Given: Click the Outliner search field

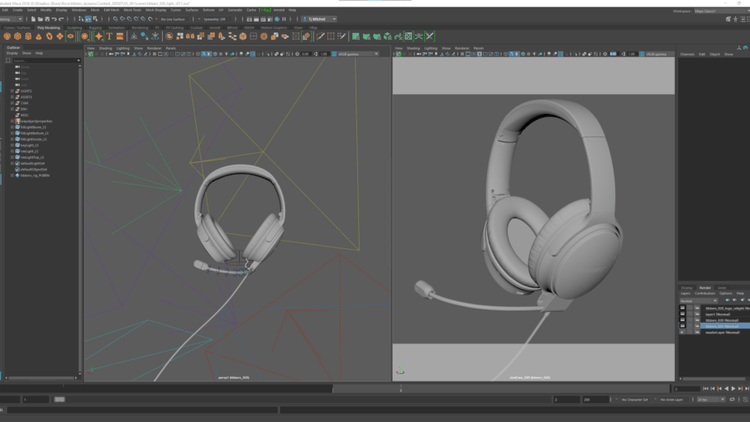Looking at the screenshot, I should (x=45, y=60).
